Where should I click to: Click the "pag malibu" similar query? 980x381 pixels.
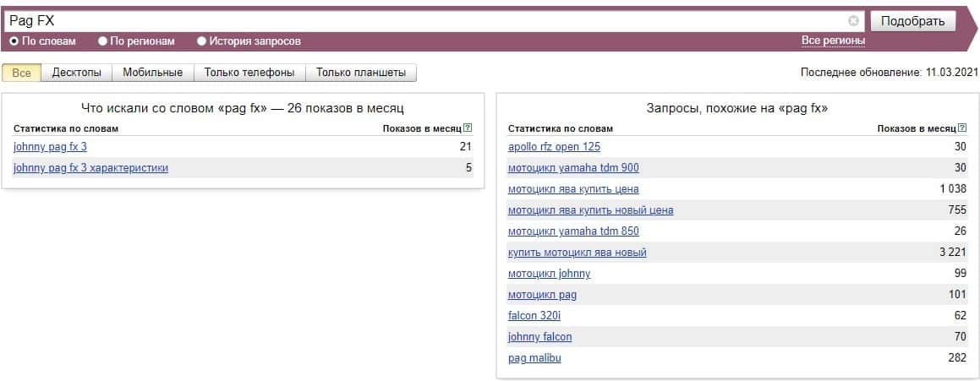[534, 358]
